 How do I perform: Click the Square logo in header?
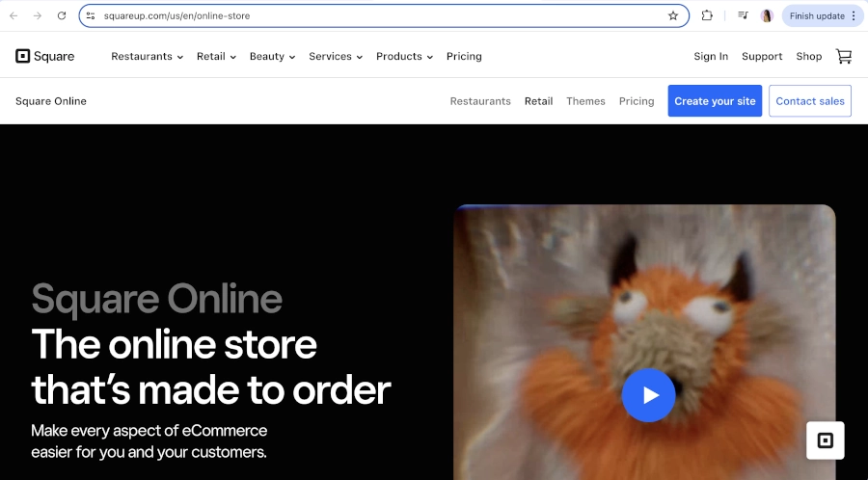(44, 56)
